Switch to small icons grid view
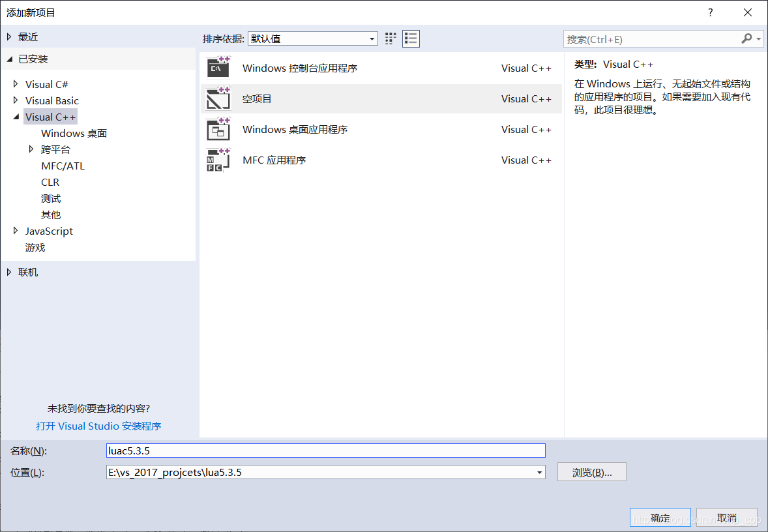This screenshot has height=532, width=768. click(x=391, y=38)
